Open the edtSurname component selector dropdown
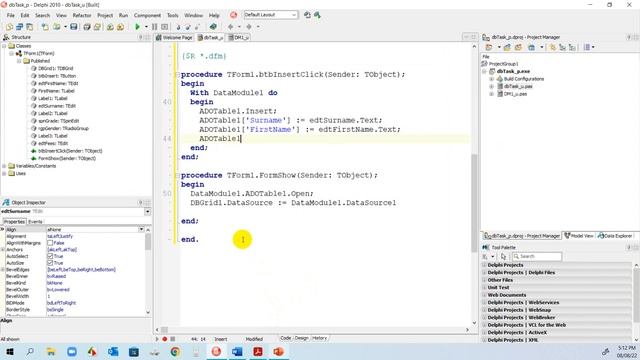This screenshot has height=360, width=640. click(147, 211)
